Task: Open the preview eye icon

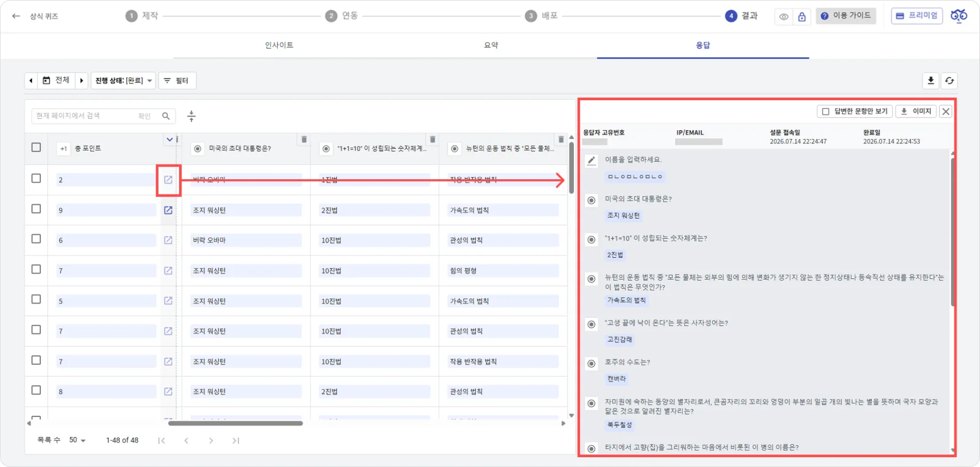Action: [x=783, y=17]
